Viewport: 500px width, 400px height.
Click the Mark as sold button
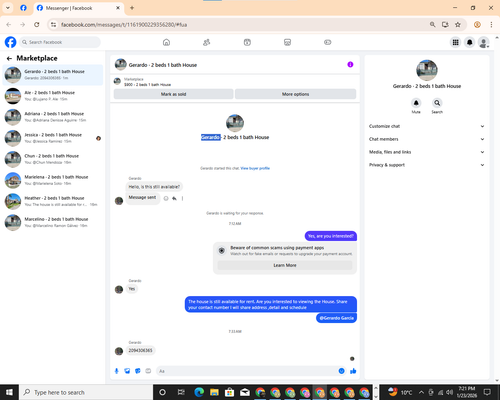173,94
